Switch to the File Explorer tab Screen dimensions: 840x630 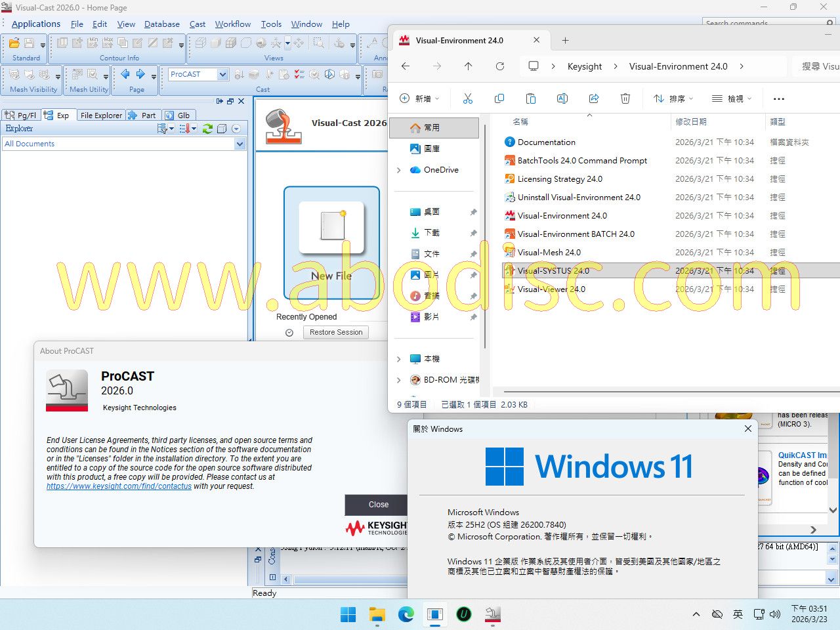[100, 115]
